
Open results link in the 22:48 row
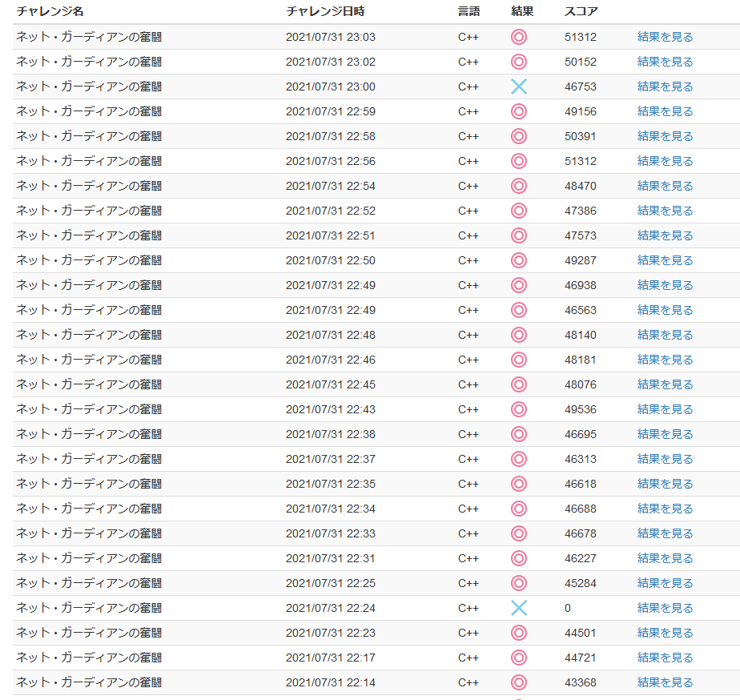(x=665, y=335)
